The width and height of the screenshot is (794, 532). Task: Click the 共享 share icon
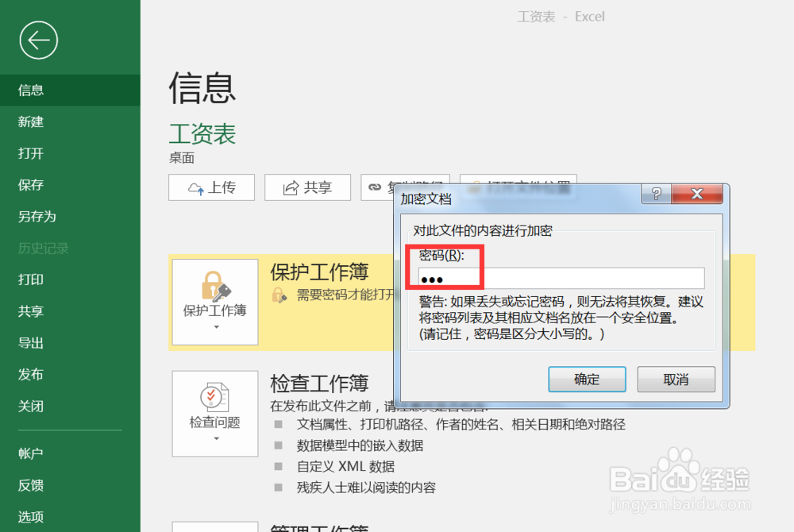tap(292, 187)
